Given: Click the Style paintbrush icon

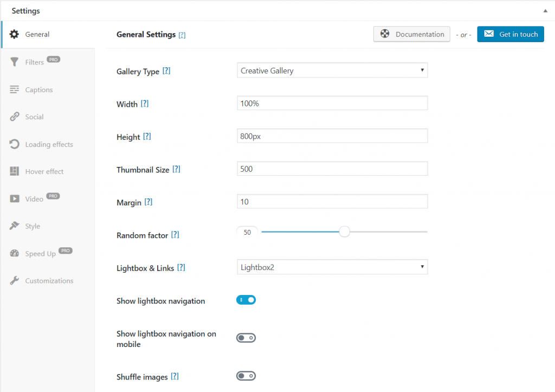Looking at the screenshot, I should point(14,226).
